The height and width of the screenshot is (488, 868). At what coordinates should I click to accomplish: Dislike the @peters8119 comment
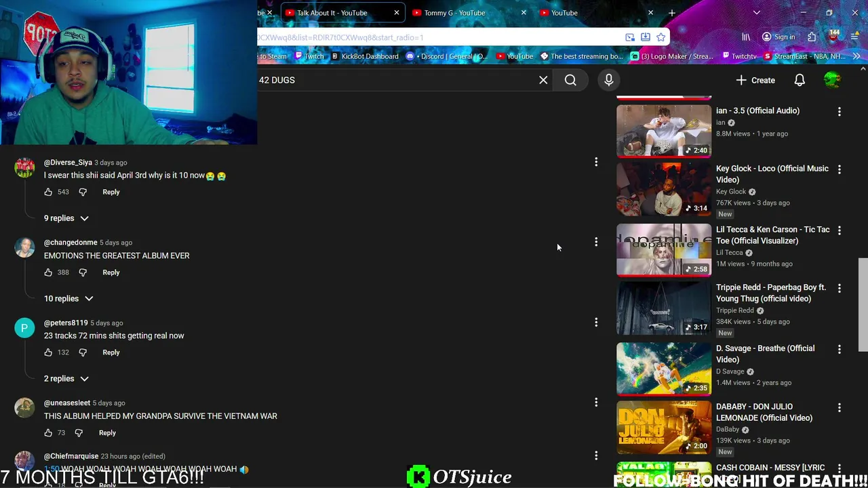(x=83, y=352)
